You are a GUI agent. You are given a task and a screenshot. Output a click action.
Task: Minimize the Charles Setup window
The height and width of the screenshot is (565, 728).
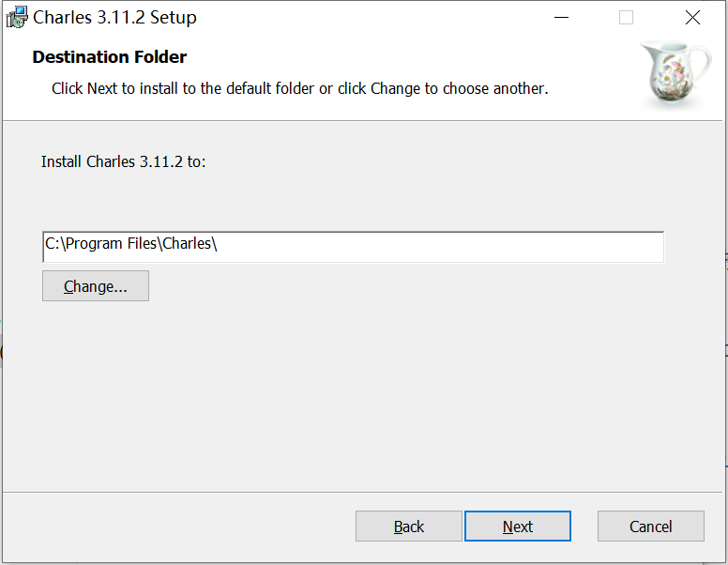point(561,17)
